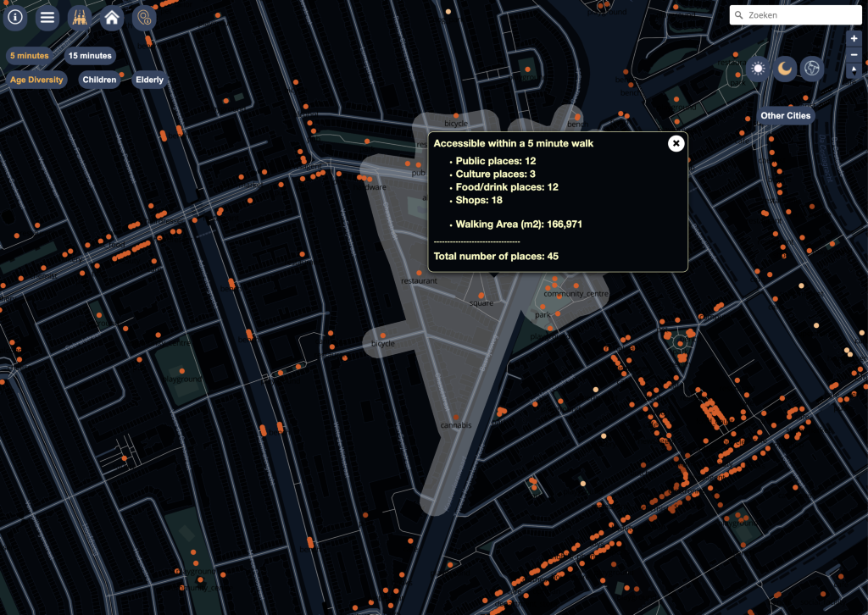
Task: Click the people-on-street pedestrian icon
Action: pos(80,17)
